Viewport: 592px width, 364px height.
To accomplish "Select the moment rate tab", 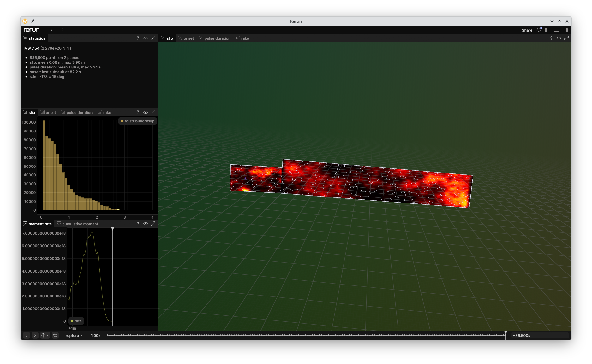I will pos(37,224).
